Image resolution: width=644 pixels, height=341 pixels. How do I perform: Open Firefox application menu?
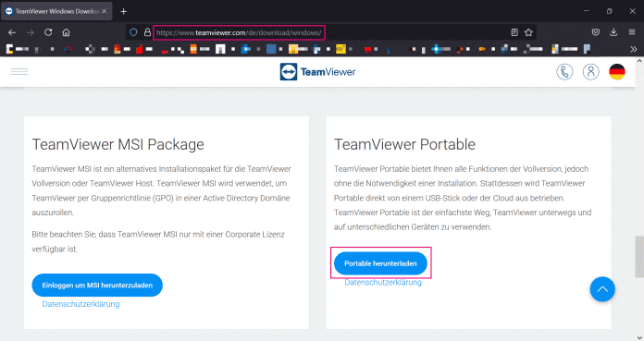point(632,32)
